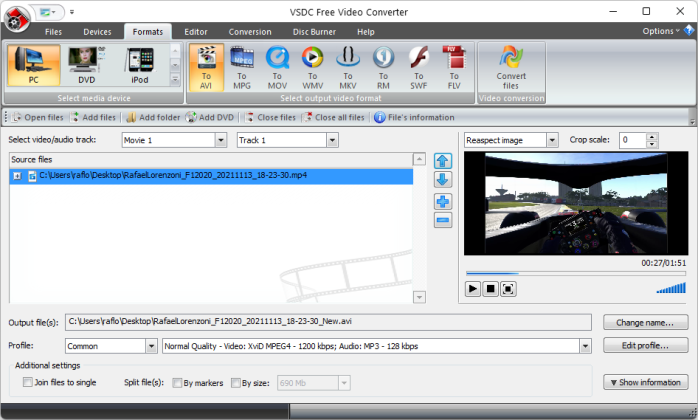Click the Output file(s) path field
Screen dimensions: 698x420
pos(329,322)
